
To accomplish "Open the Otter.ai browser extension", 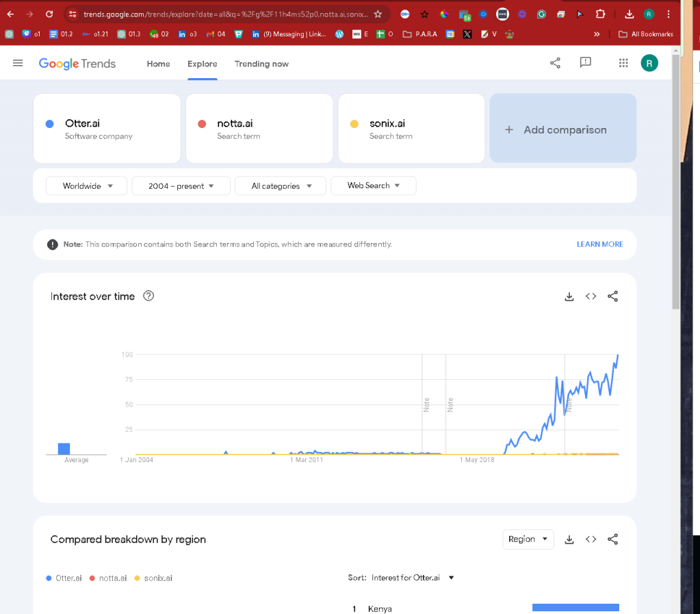I will coord(405,14).
